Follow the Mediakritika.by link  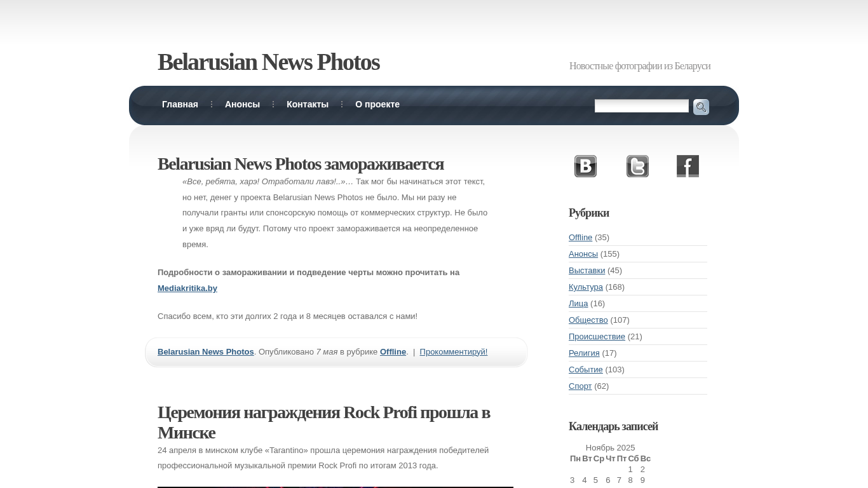pyautogui.click(x=187, y=288)
